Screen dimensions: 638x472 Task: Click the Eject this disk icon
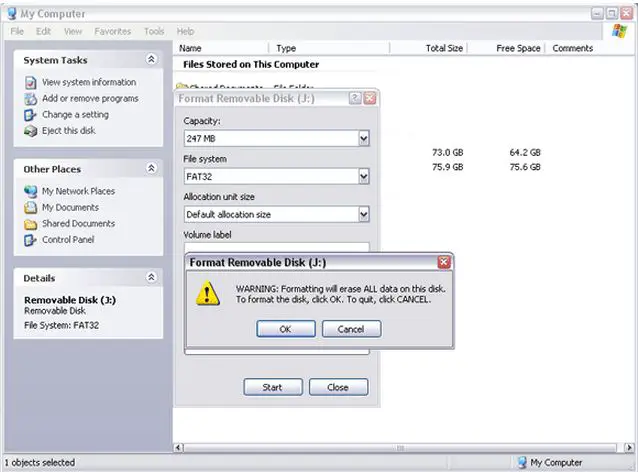click(x=31, y=131)
